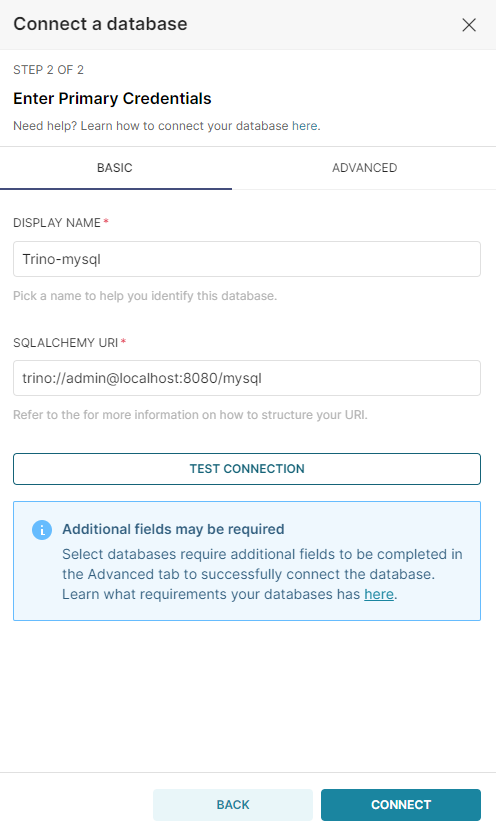The height and width of the screenshot is (835, 496).
Task: Click the blue info icon in alert
Action: 42,530
